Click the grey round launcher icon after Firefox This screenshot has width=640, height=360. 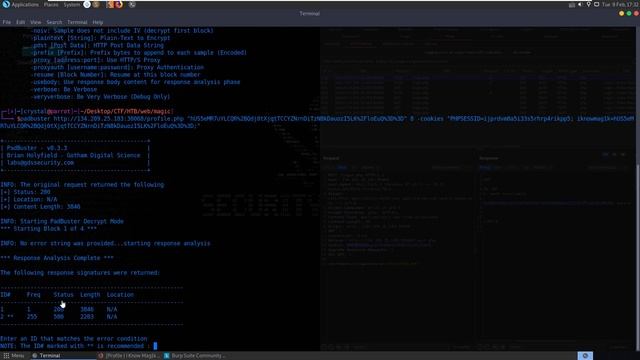tap(132, 4)
